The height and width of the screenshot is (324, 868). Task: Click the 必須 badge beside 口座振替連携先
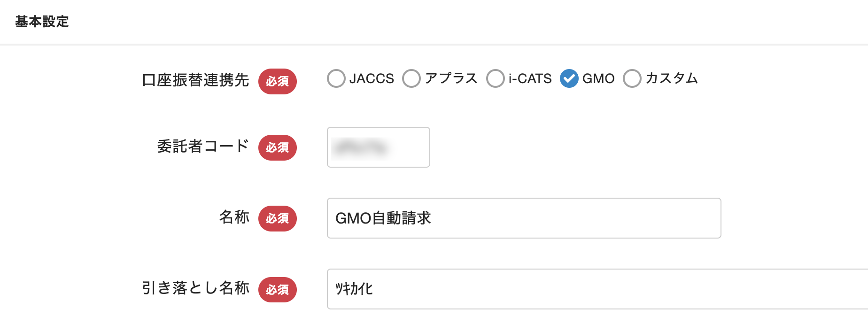click(x=277, y=82)
